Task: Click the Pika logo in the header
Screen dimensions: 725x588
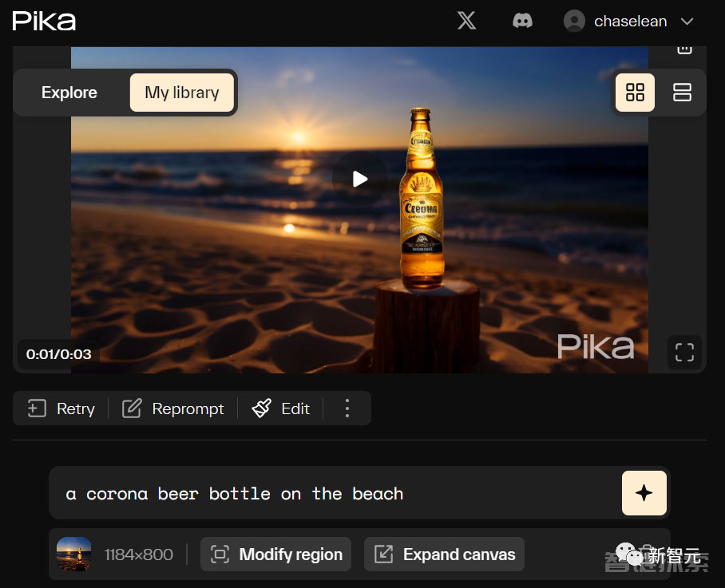Action: click(x=44, y=22)
